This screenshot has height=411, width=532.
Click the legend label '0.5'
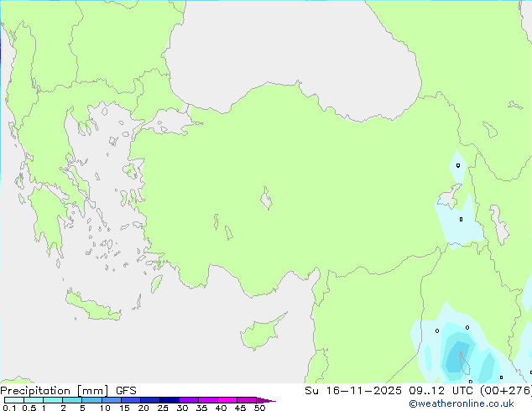click(29, 408)
